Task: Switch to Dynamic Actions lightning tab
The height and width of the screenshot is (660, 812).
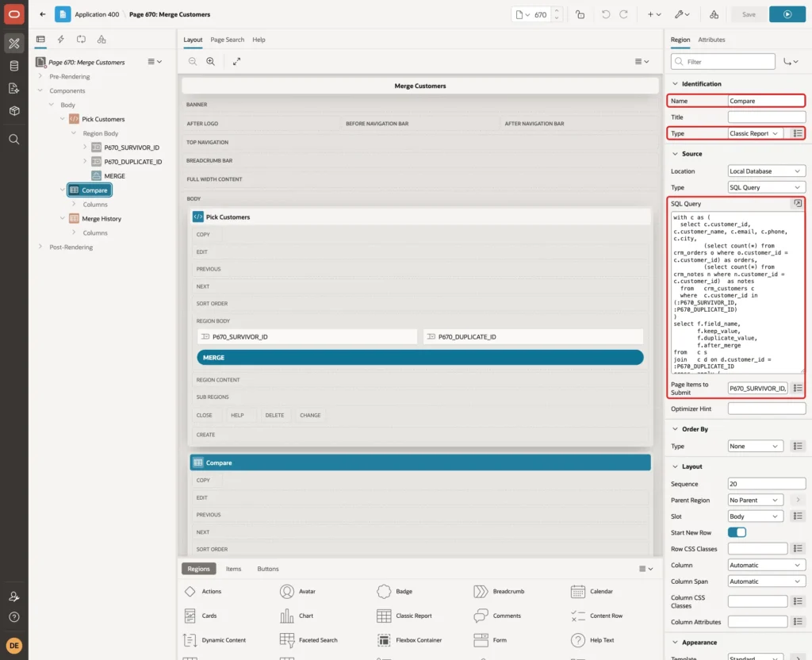Action: [60, 40]
